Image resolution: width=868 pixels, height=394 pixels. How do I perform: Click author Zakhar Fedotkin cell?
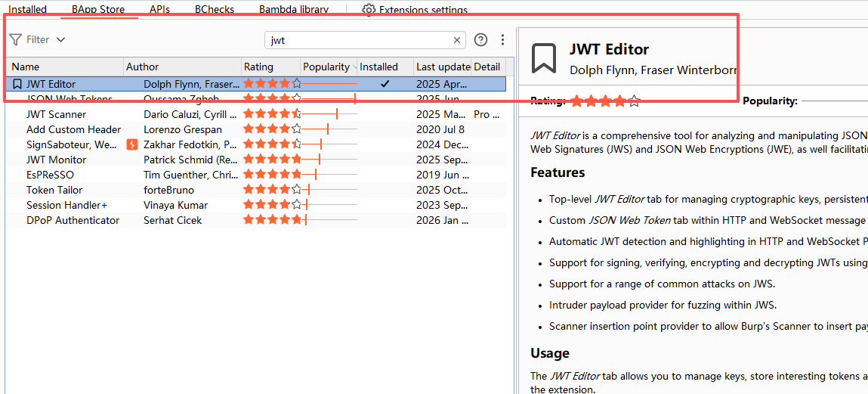[x=190, y=144]
